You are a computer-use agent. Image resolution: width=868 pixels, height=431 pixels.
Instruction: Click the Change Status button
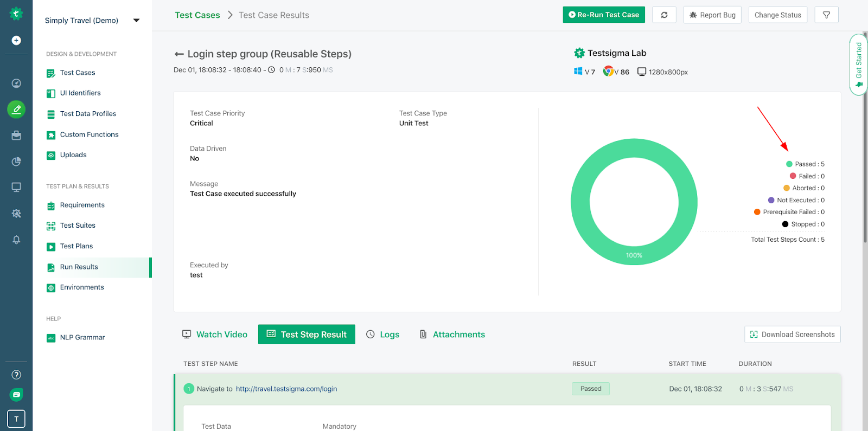[778, 15]
